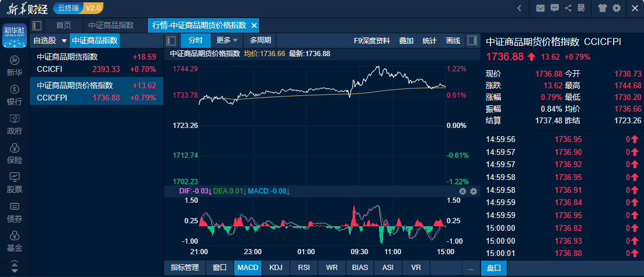Viewport: 644px width, 277px height.
Task: Remove the MACD indicator panel
Action: coord(462,191)
